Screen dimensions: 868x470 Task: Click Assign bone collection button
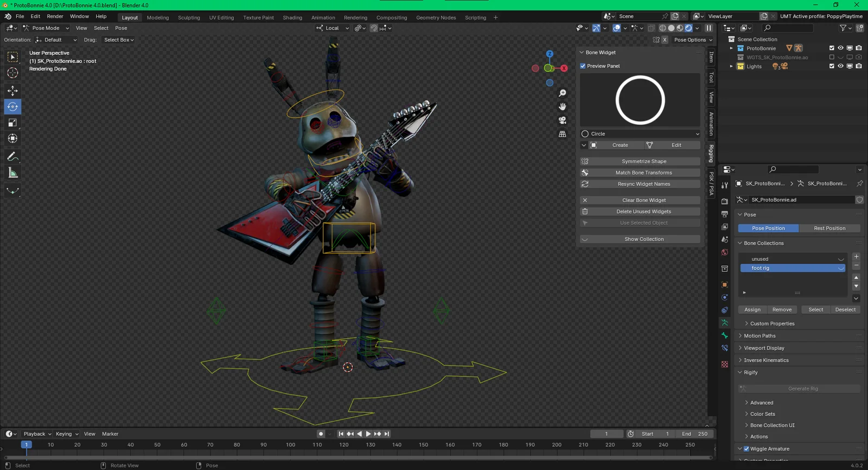752,310
